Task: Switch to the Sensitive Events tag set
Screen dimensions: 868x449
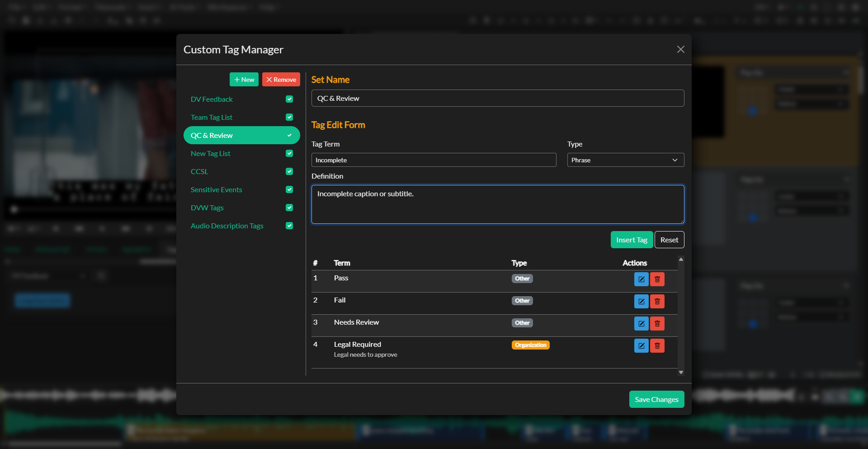Action: pyautogui.click(x=217, y=189)
